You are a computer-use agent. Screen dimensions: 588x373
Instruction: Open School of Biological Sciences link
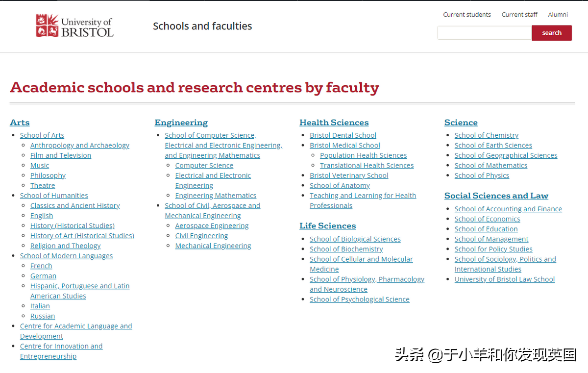pyautogui.click(x=355, y=239)
